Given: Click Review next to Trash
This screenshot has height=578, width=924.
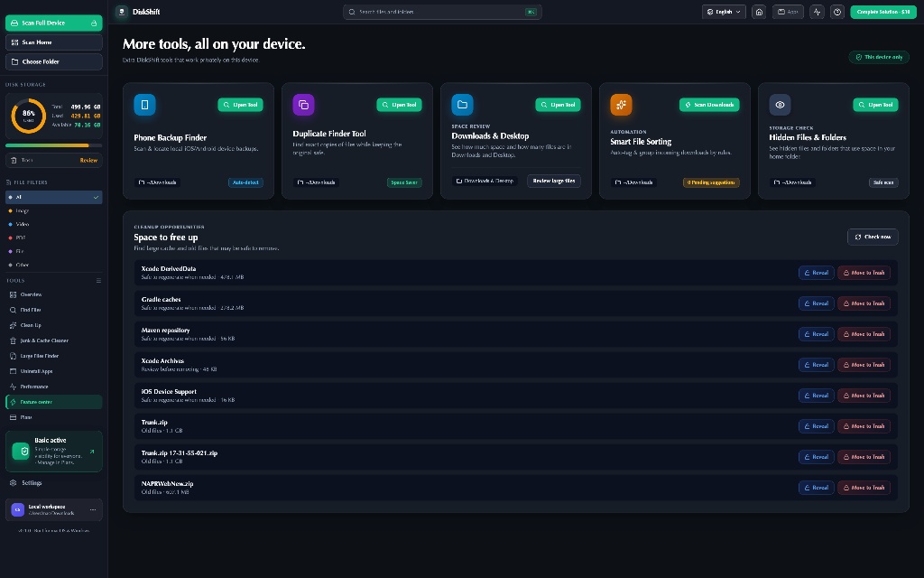Looking at the screenshot, I should click(88, 161).
